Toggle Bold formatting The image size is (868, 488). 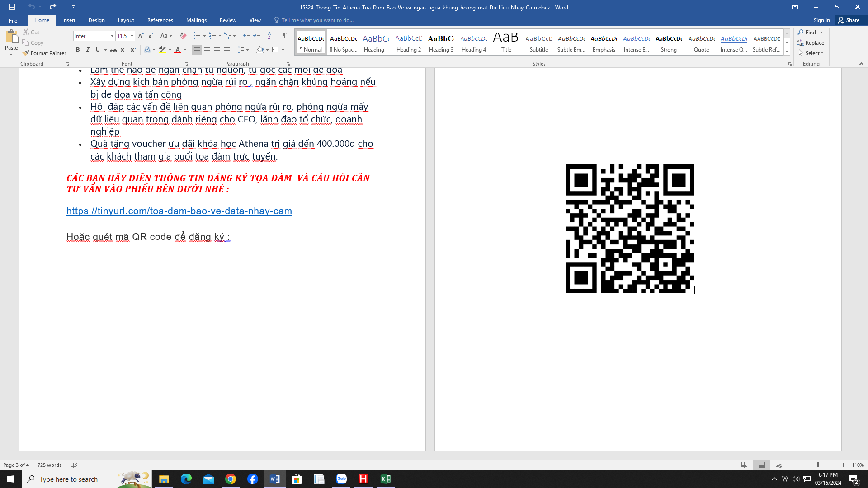[78, 50]
